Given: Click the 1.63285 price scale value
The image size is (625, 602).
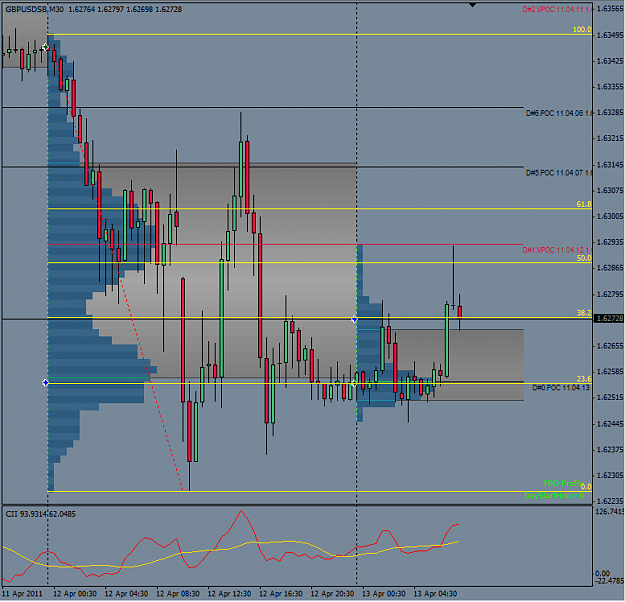Looking at the screenshot, I should tap(610, 113).
